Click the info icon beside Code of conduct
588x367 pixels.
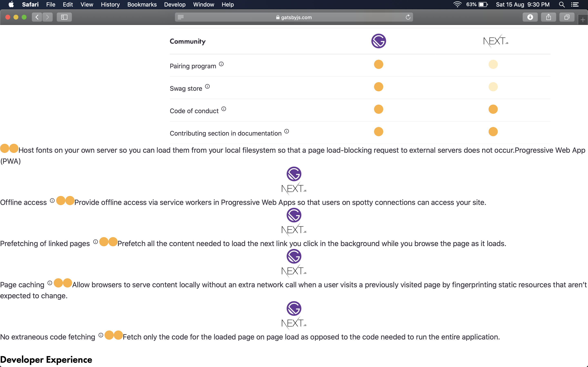tap(224, 109)
